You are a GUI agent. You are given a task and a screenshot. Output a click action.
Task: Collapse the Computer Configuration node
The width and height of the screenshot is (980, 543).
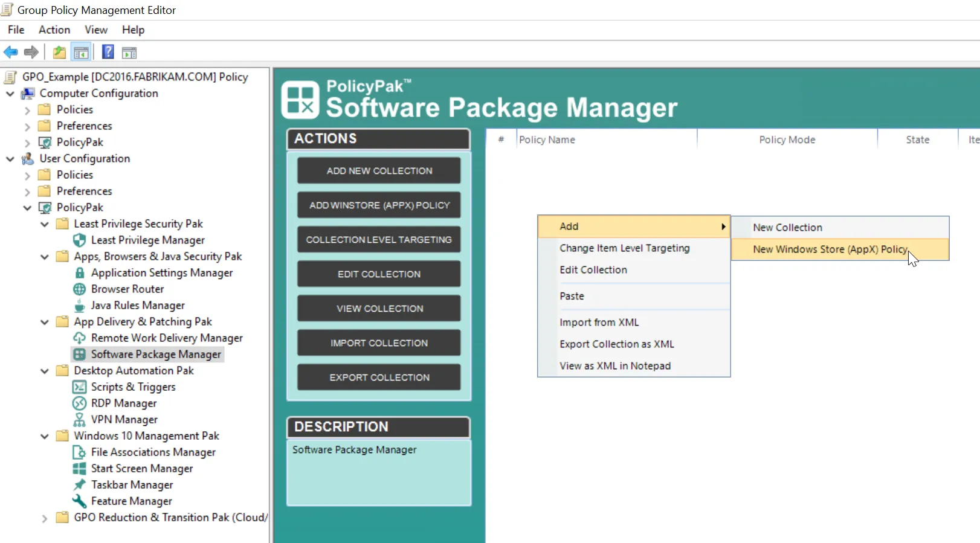[x=10, y=94]
